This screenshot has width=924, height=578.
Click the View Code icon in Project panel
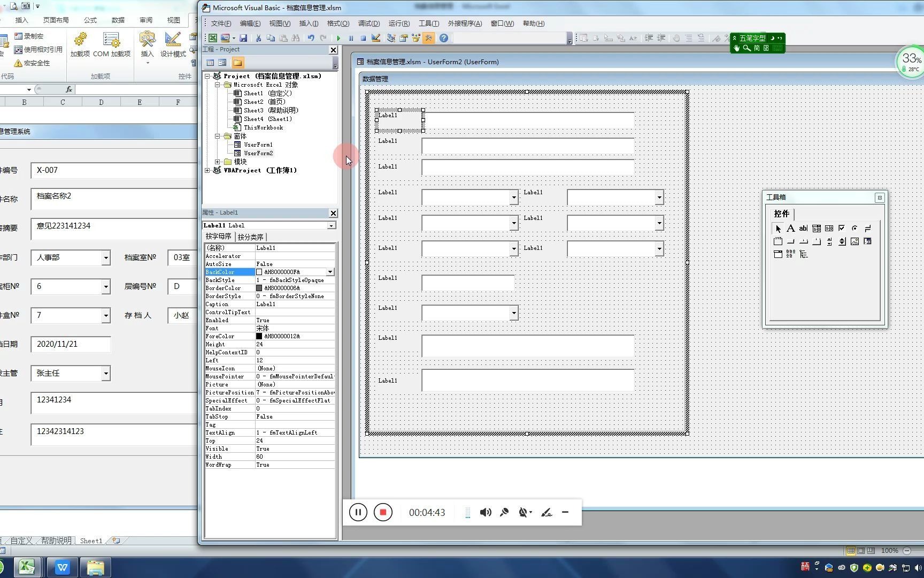click(210, 63)
